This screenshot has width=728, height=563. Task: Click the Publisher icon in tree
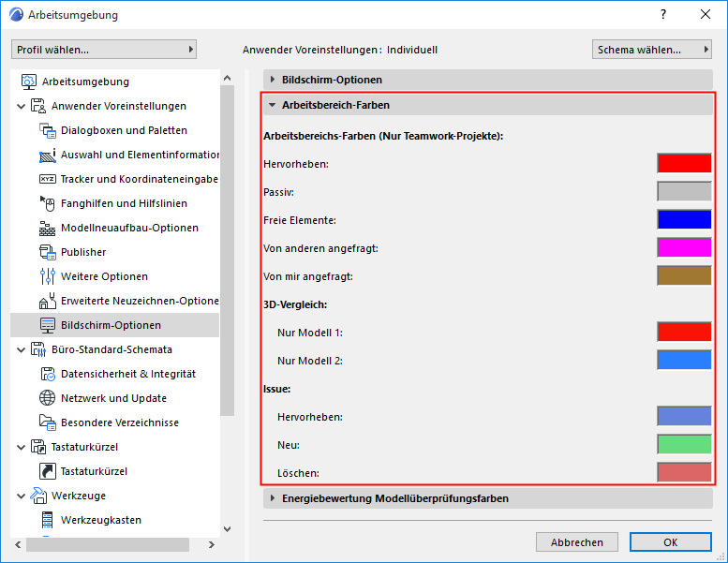coord(48,252)
